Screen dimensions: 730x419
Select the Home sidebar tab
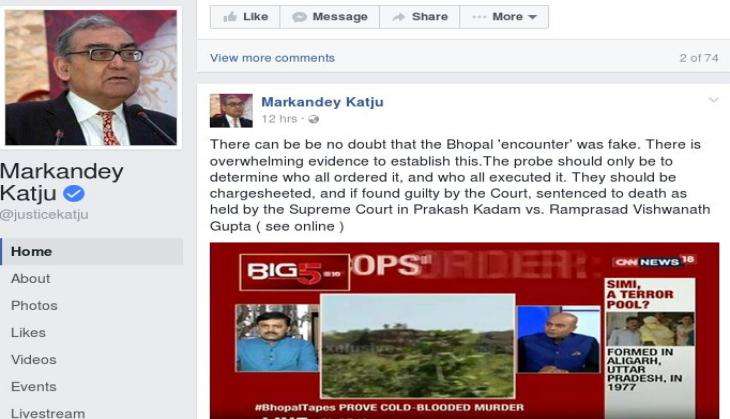(x=92, y=251)
